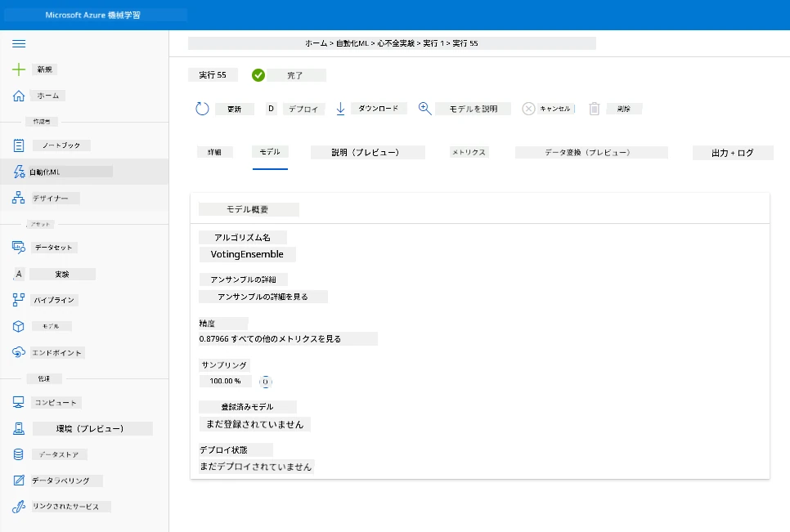Open the hamburger navigation menu

pyautogui.click(x=19, y=44)
